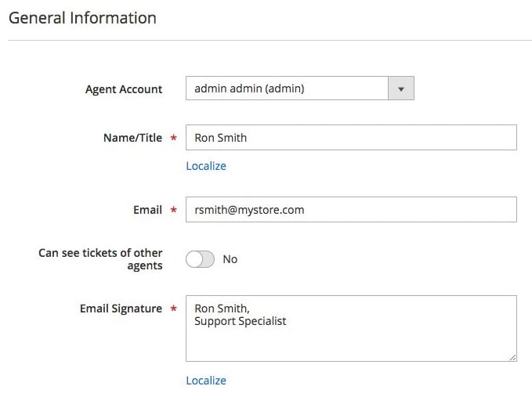This screenshot has width=532, height=397.
Task: Click the red asterisk beside Name/Title
Action: (x=174, y=138)
